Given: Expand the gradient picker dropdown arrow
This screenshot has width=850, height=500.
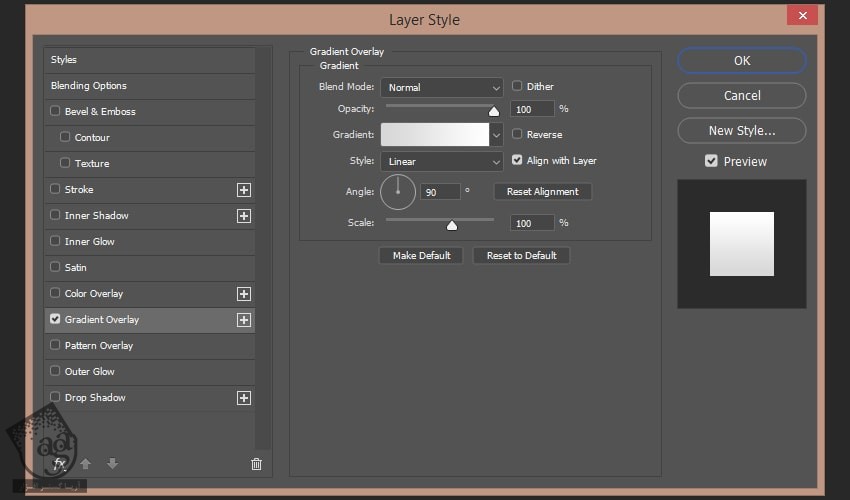Looking at the screenshot, I should pos(496,134).
